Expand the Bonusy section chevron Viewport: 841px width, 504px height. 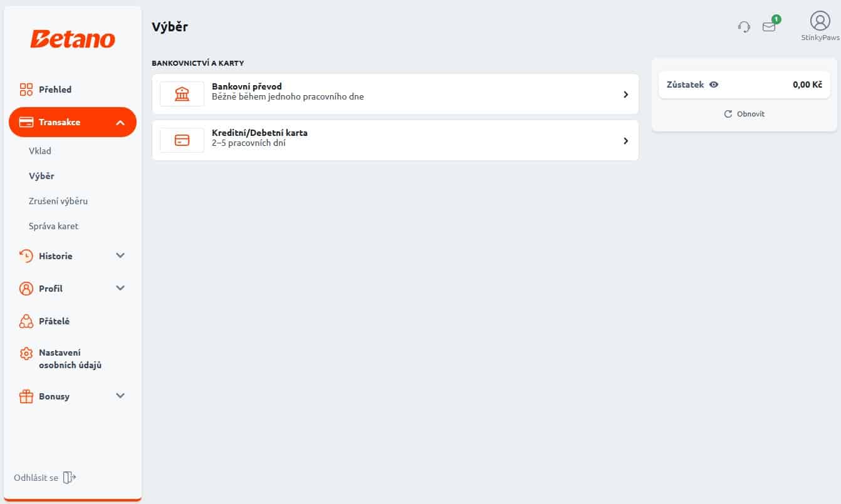tap(121, 396)
